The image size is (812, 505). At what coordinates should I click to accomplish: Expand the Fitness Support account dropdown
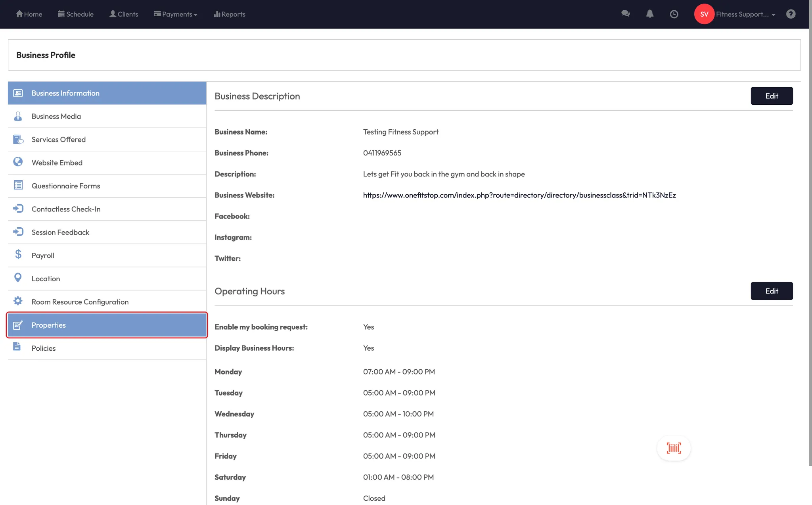point(745,14)
